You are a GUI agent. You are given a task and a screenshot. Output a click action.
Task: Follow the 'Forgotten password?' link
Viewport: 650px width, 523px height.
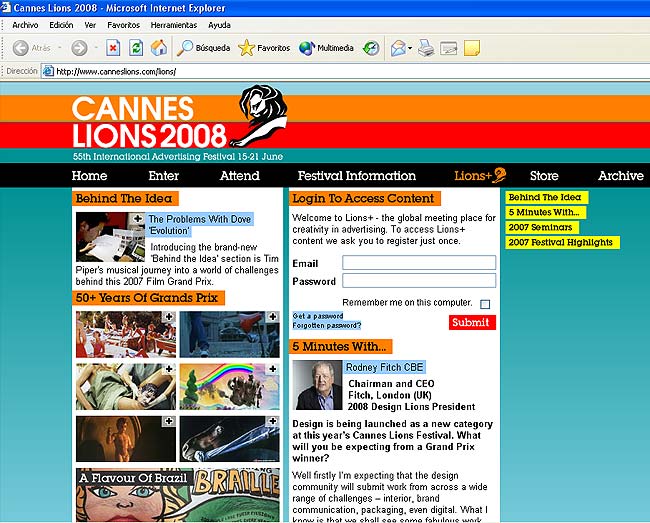326,326
